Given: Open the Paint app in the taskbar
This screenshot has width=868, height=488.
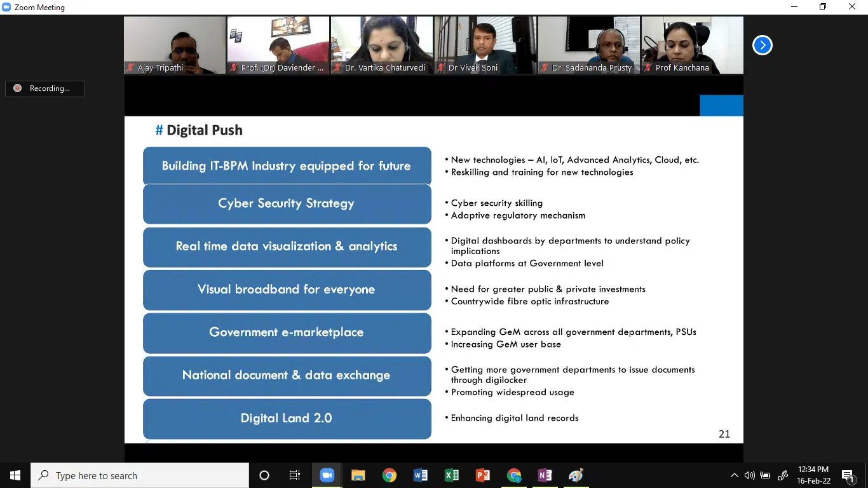Looking at the screenshot, I should [576, 475].
